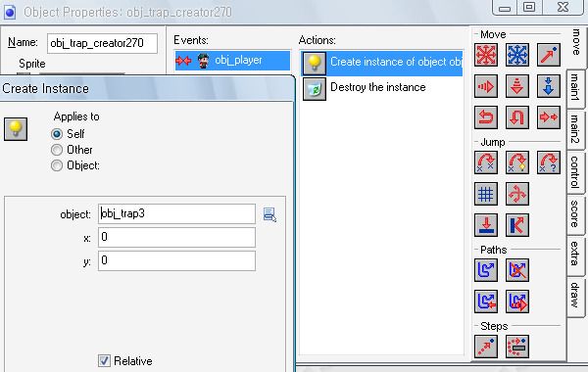Screen dimensions: 588x372
Task: Select the Start Moving in a Direction action
Action: [486, 55]
